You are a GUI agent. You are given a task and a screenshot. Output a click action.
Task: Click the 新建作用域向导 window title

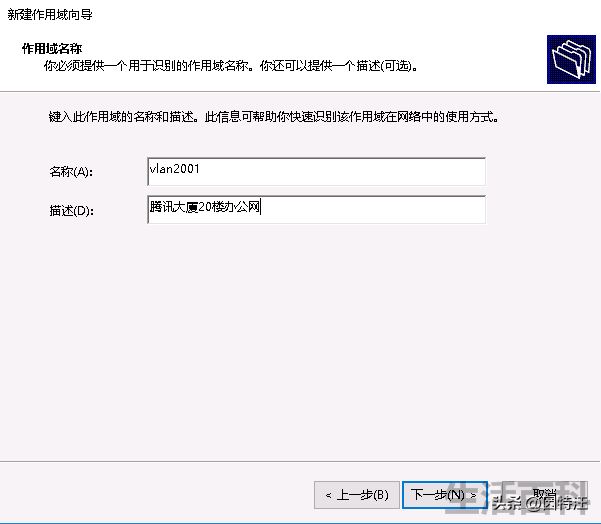pos(50,15)
